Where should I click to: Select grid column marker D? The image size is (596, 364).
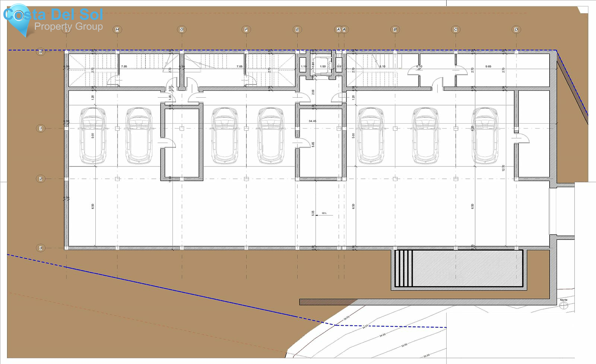coord(516,29)
